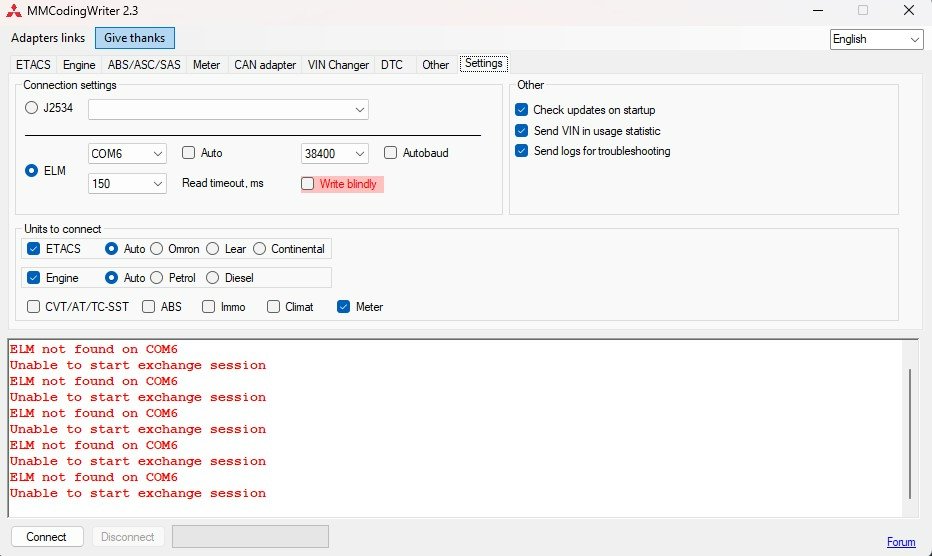Open Adapters links
The height and width of the screenshot is (556, 932).
(48, 38)
